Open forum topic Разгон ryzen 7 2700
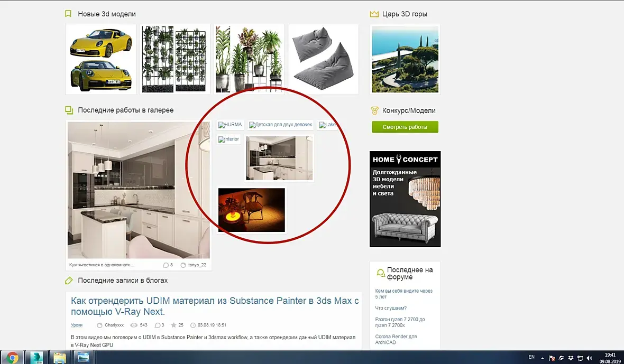The height and width of the screenshot is (364, 624). click(400, 322)
